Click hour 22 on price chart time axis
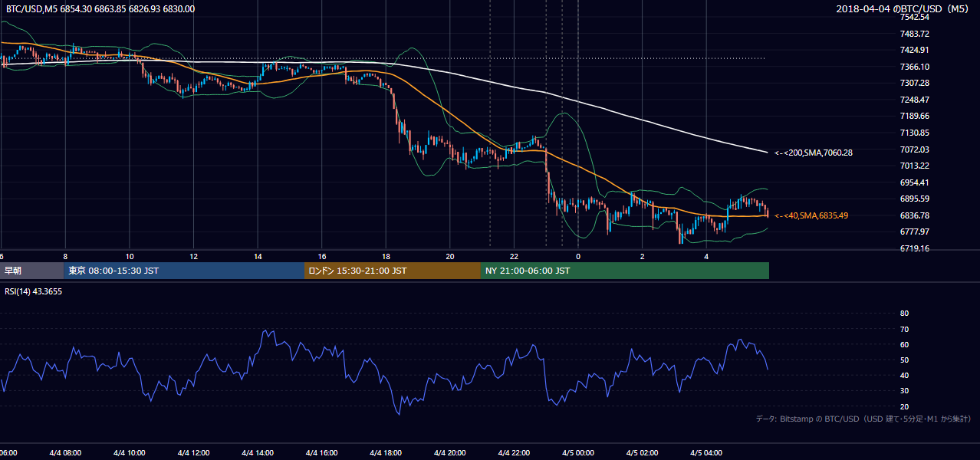Image resolution: width=980 pixels, height=460 pixels. coord(515,257)
